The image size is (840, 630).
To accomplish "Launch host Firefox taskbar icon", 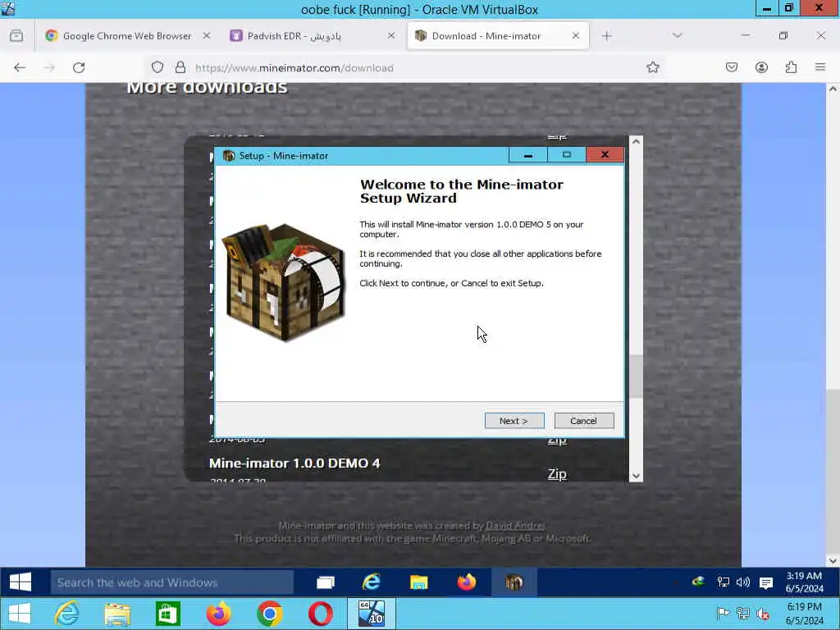I will pos(218,614).
